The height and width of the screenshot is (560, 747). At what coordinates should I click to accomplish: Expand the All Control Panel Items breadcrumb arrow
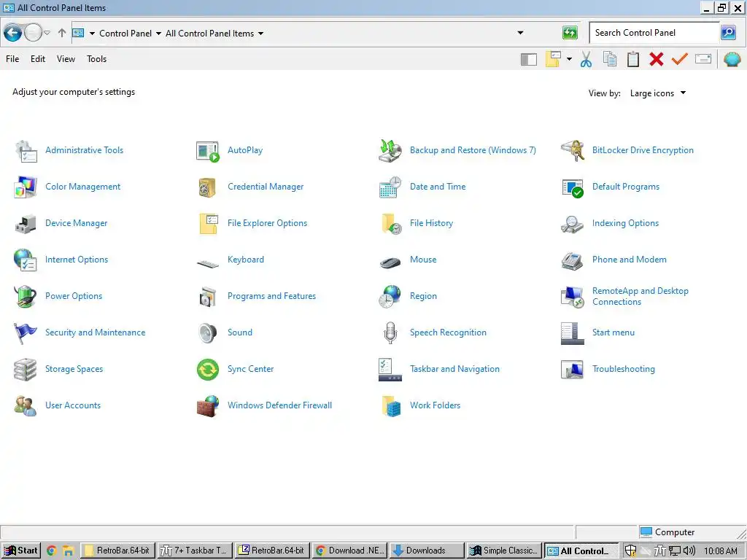(261, 34)
